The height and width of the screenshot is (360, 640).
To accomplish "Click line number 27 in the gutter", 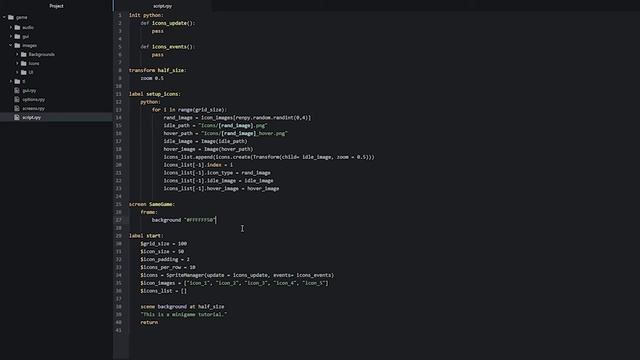I will click(x=118, y=220).
